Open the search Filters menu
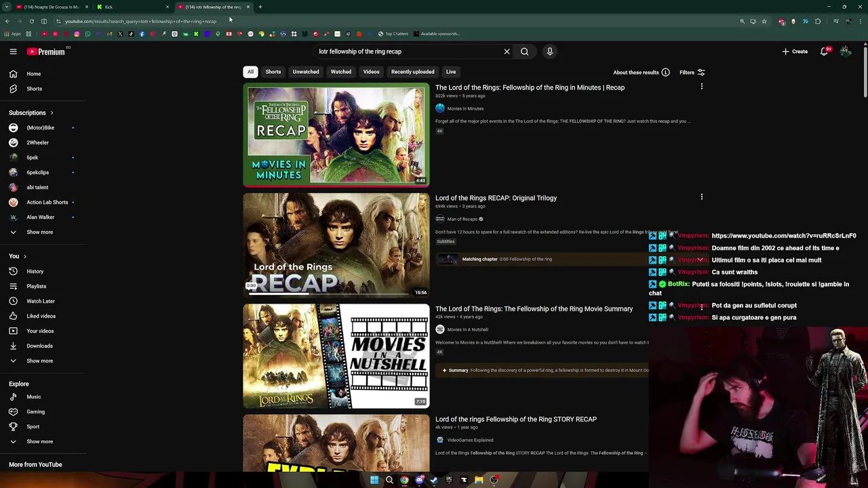868x488 pixels. click(692, 73)
